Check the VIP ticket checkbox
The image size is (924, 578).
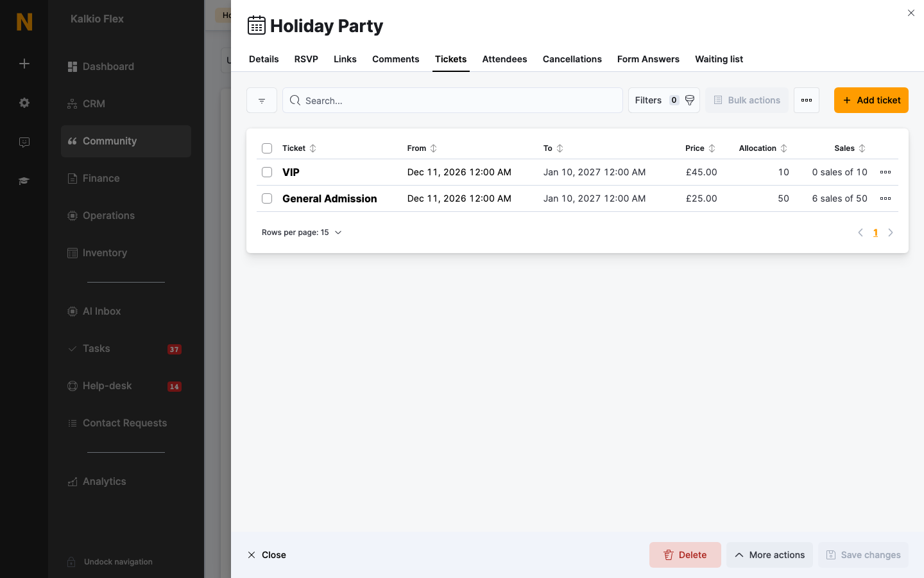(x=267, y=172)
